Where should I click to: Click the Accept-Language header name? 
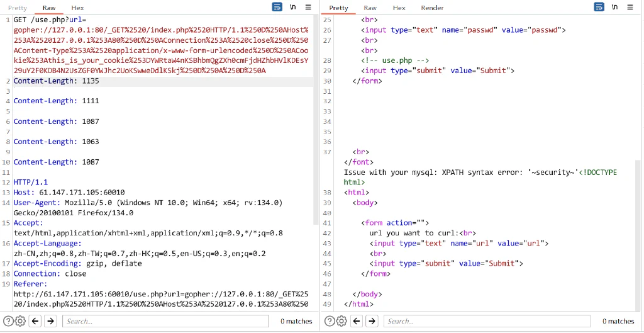pyautogui.click(x=48, y=244)
